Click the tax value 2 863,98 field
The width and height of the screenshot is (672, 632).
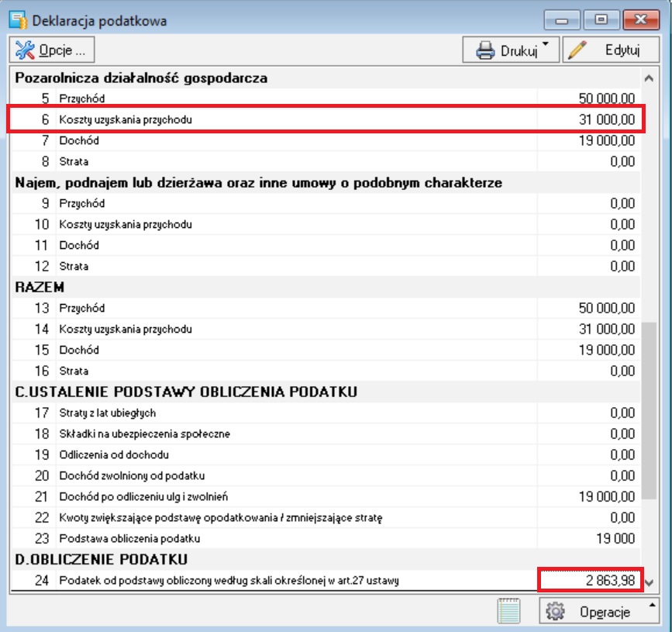[591, 580]
